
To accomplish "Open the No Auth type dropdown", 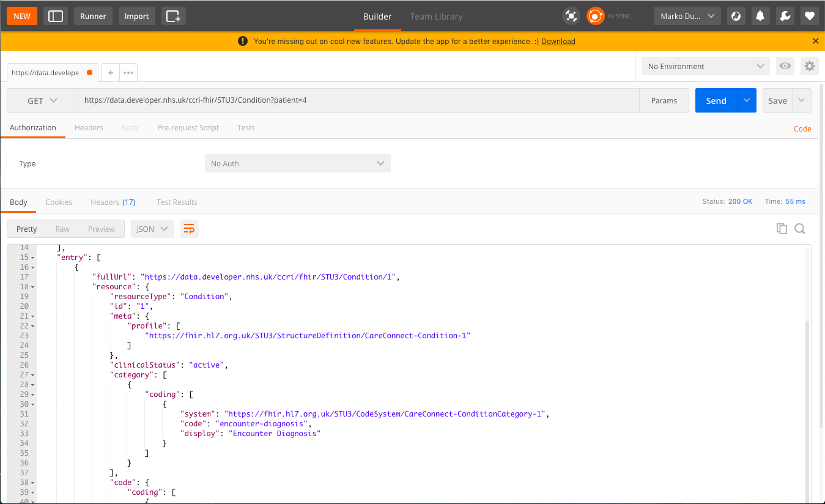I will coord(297,163).
